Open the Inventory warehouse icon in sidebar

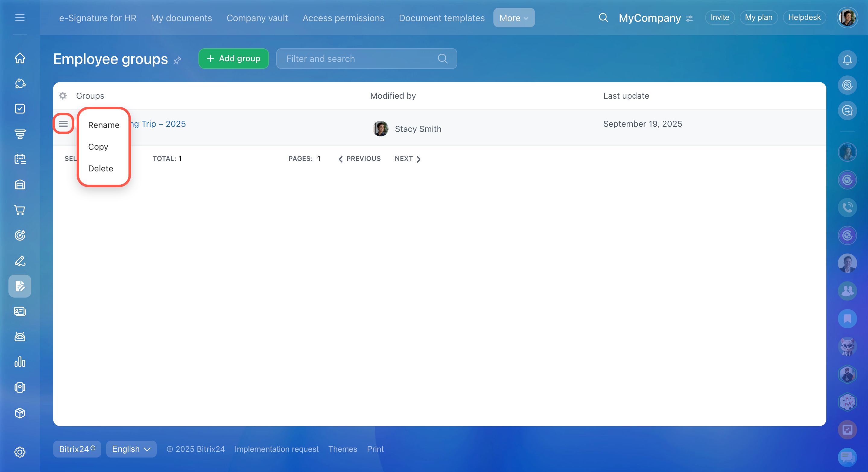point(20,184)
